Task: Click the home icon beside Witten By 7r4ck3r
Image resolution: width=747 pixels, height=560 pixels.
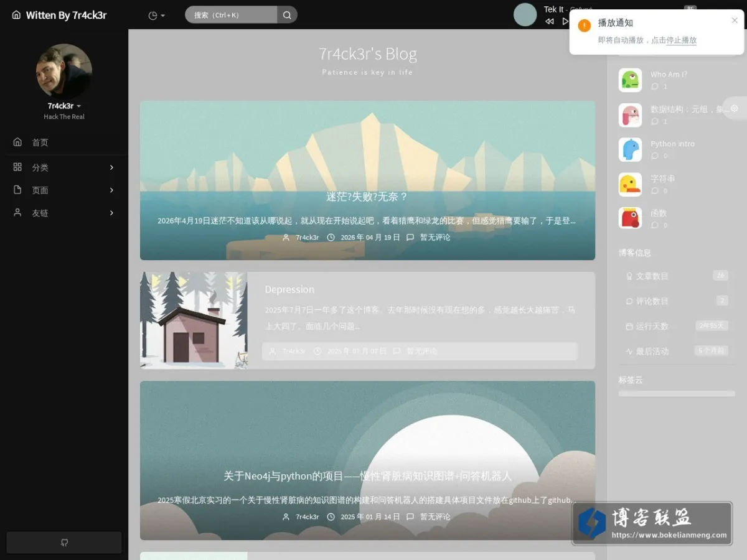Action: click(16, 15)
